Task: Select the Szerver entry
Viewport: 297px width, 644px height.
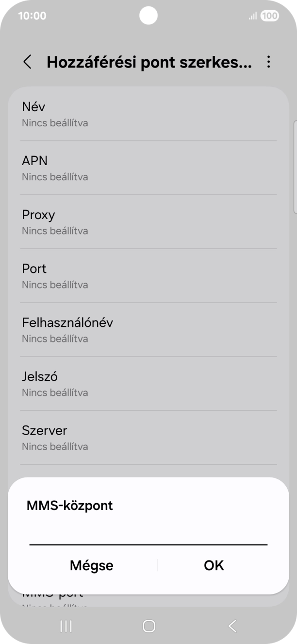Action: point(148,438)
